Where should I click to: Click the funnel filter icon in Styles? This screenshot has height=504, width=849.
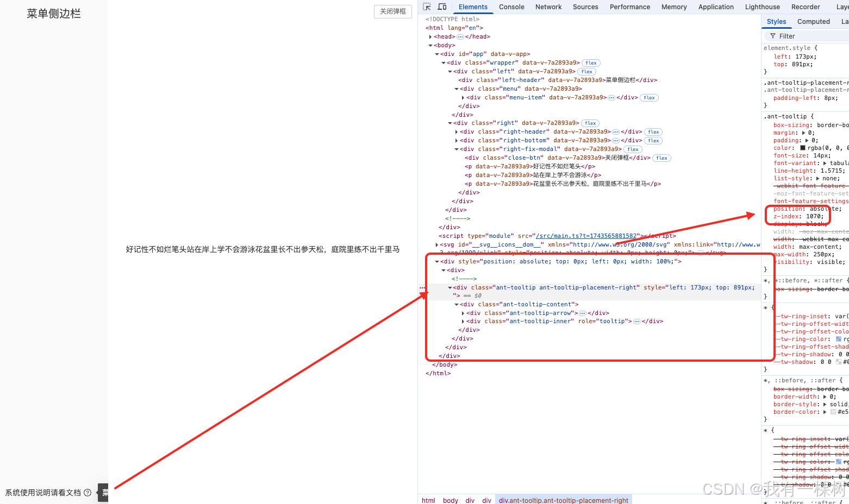[x=773, y=36]
